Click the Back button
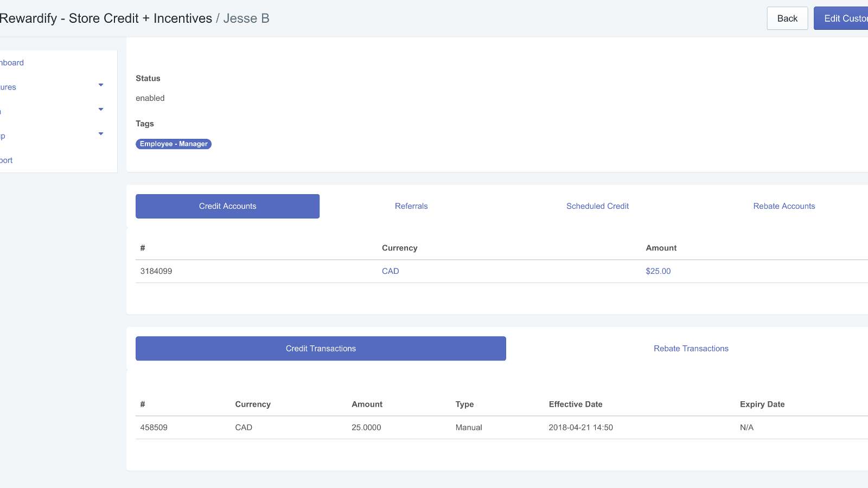This screenshot has width=868, height=488. [787, 18]
